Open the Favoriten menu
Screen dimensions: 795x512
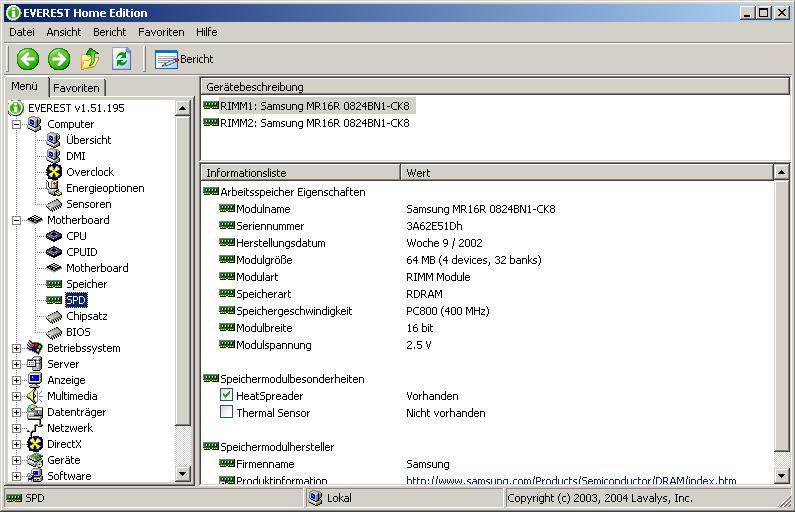pos(161,32)
